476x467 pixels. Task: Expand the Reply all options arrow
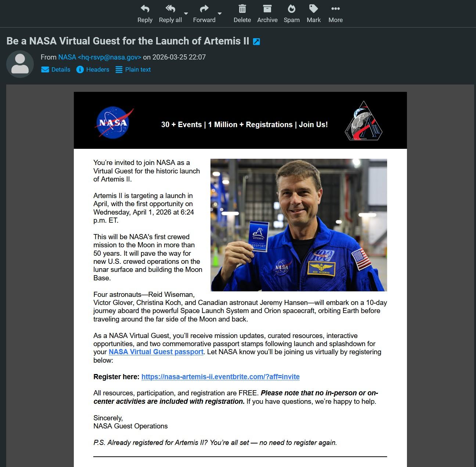(186, 14)
